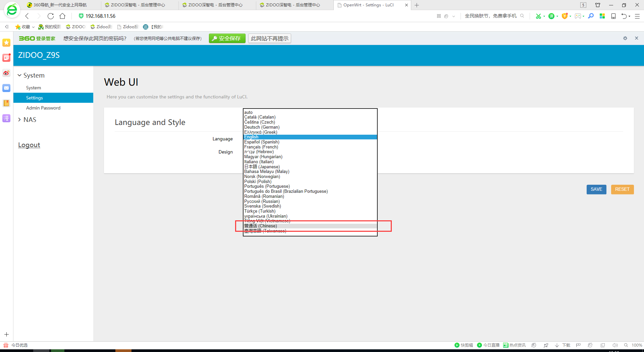The image size is (644, 352).
Task: Open the Weibo sidebar icon
Action: click(x=6, y=73)
